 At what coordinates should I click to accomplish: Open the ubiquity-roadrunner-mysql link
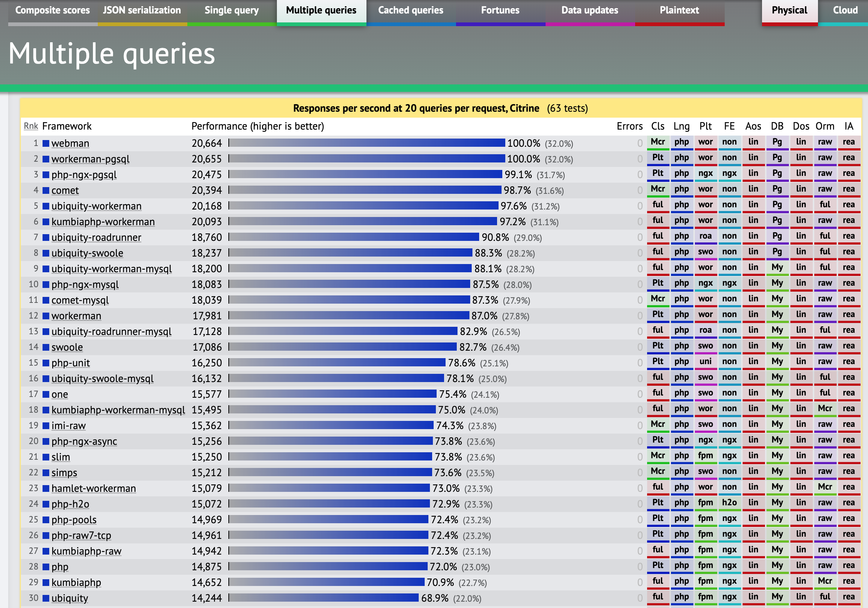coord(112,332)
